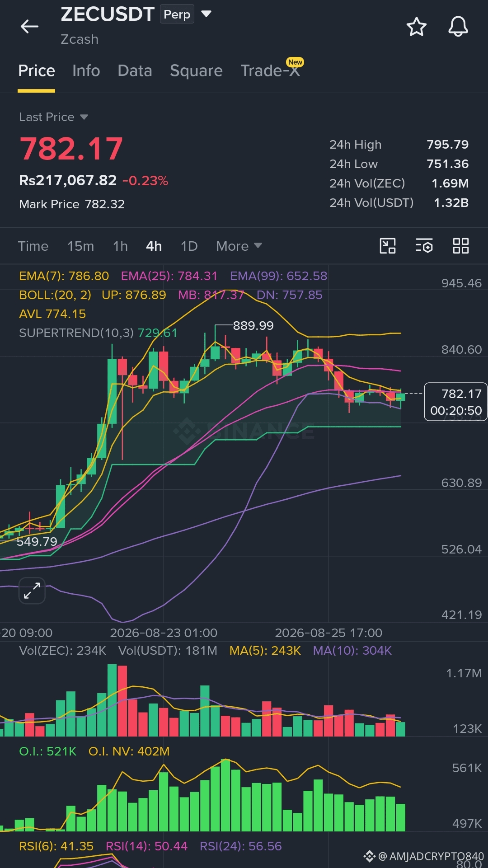
Task: Tap the Mark Price 782.32 text
Action: point(72,204)
